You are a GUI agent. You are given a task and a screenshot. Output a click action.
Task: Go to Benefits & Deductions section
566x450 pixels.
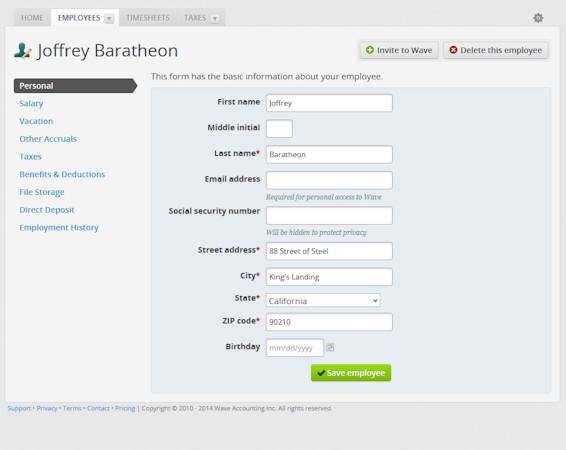coord(62,174)
